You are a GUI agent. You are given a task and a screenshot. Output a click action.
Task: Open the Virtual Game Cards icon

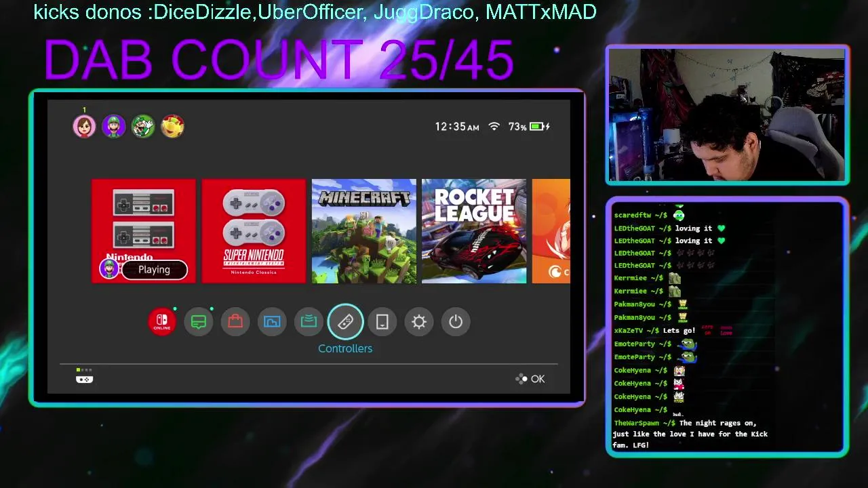pos(382,321)
